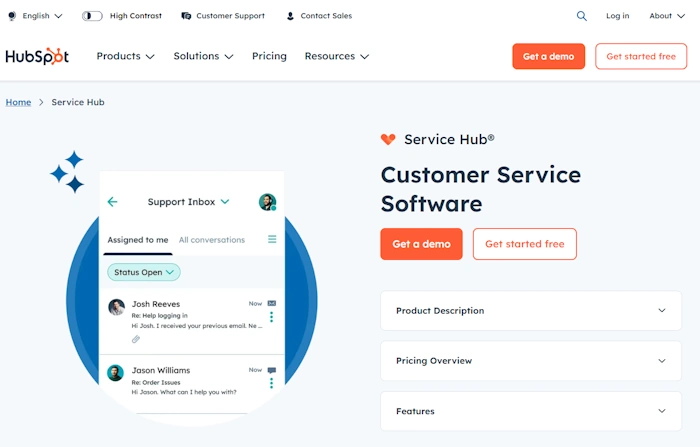This screenshot has height=447, width=700.
Task: Click the "Re: Order Issues" subject
Action: [156, 383]
